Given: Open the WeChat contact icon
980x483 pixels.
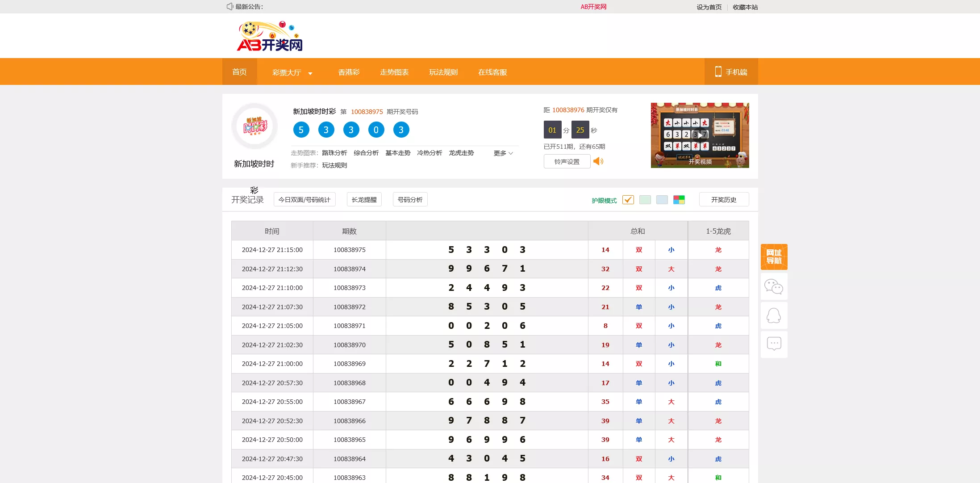Looking at the screenshot, I should click(774, 286).
